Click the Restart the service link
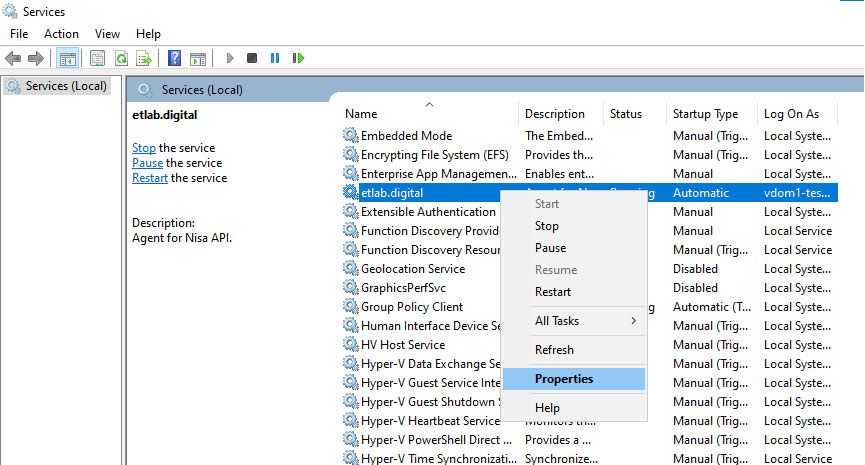 coord(150,178)
